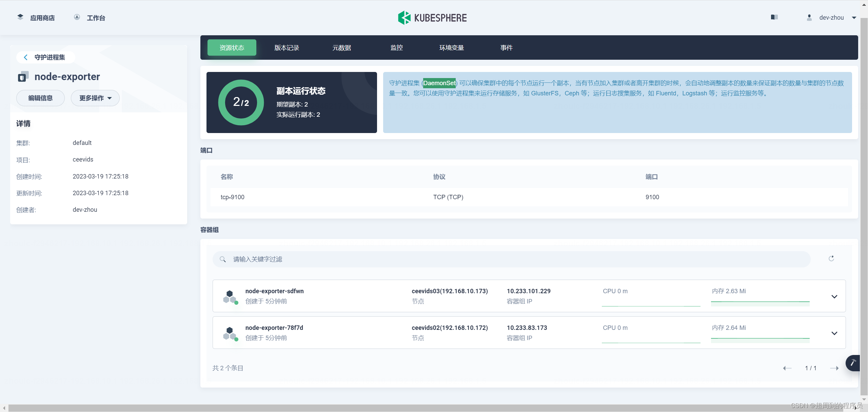Open the 更多操作 dropdown
Image resolution: width=868 pixels, height=412 pixels.
pyautogui.click(x=95, y=98)
